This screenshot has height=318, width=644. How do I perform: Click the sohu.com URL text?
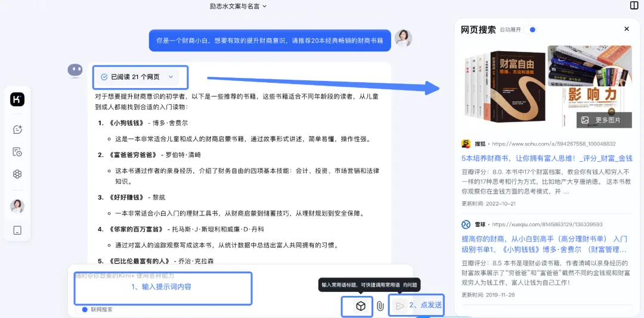(553, 144)
